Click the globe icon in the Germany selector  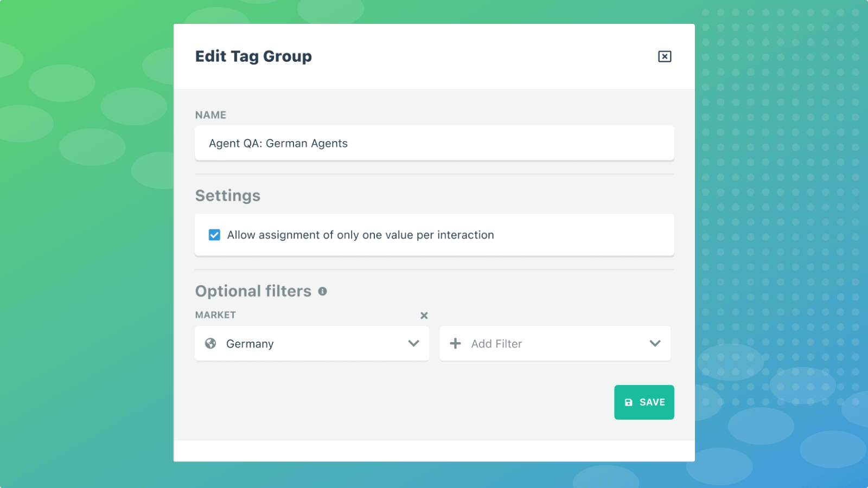pos(212,343)
